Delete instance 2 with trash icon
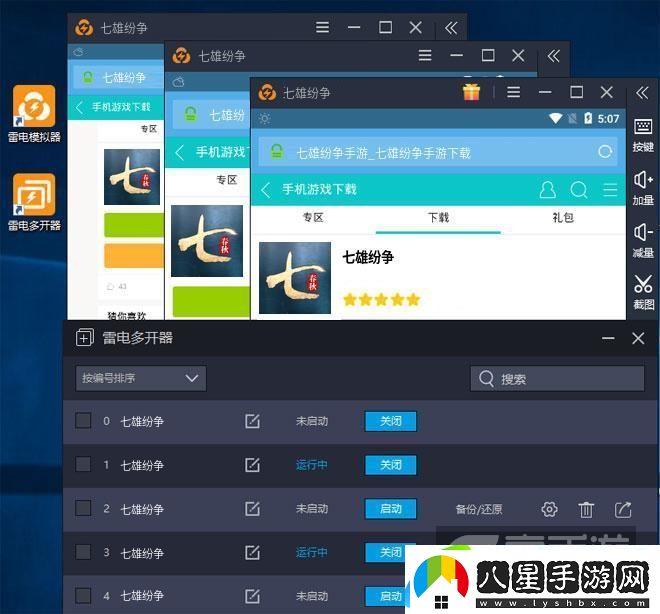Image resolution: width=660 pixels, height=614 pixels. click(586, 510)
